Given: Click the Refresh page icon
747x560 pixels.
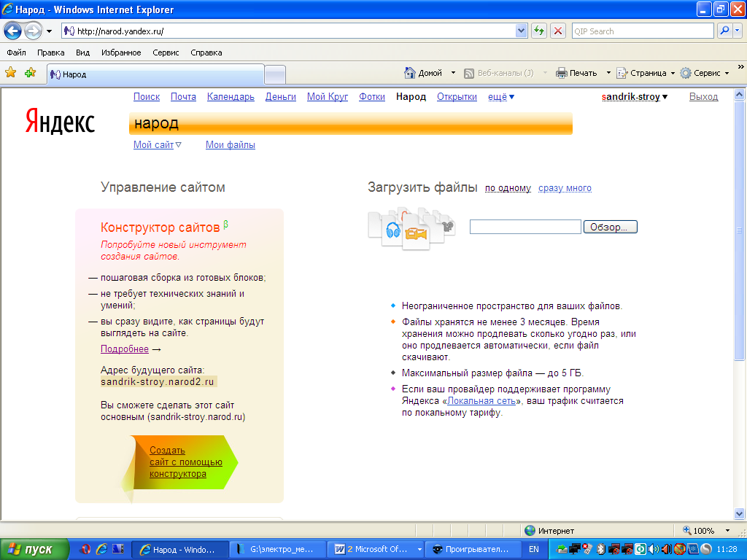Looking at the screenshot, I should (539, 31).
